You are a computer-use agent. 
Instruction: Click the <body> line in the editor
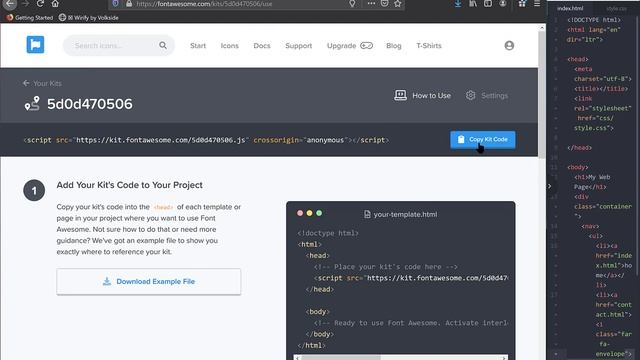[578, 167]
